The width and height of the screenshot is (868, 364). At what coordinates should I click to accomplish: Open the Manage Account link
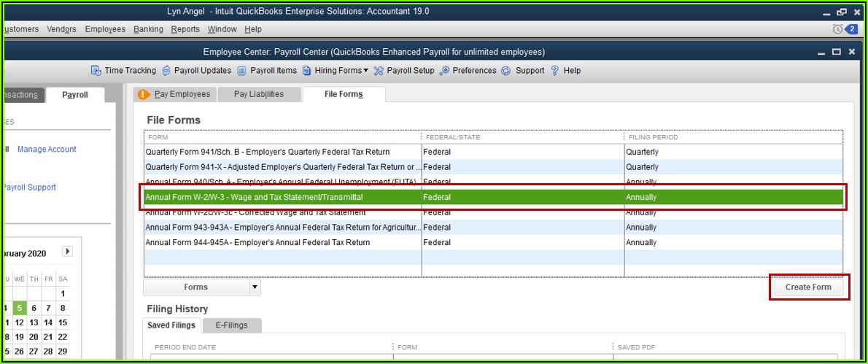pos(47,150)
